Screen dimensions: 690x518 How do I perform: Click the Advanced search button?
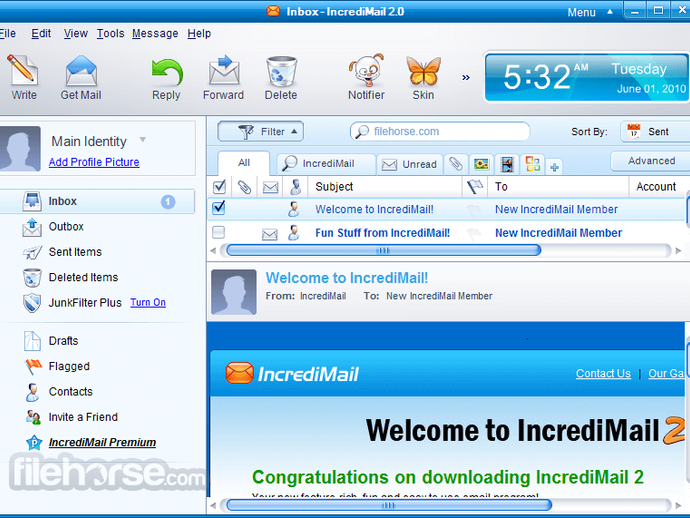pyautogui.click(x=651, y=161)
